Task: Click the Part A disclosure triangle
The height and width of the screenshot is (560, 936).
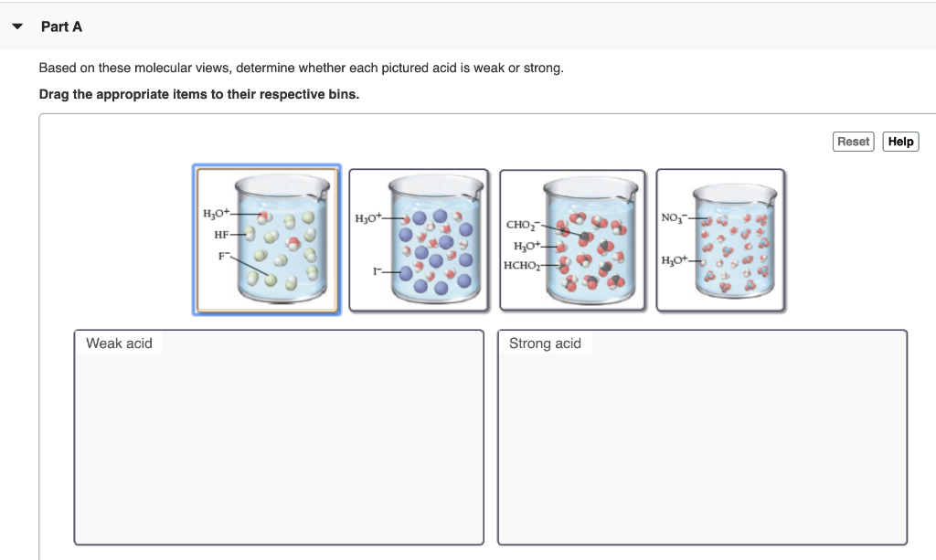Action: tap(16, 26)
